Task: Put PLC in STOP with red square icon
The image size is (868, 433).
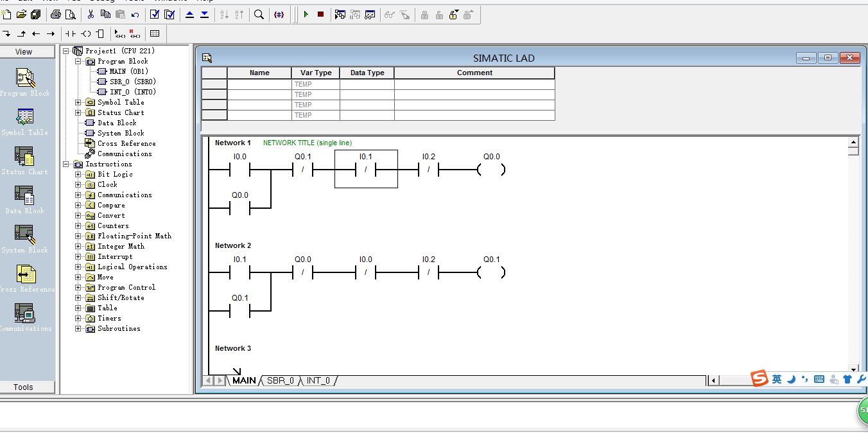Action: click(x=320, y=14)
